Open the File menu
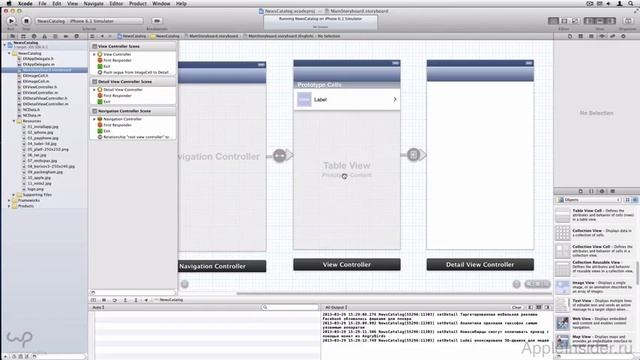The height and width of the screenshot is (360, 640). [x=42, y=4]
